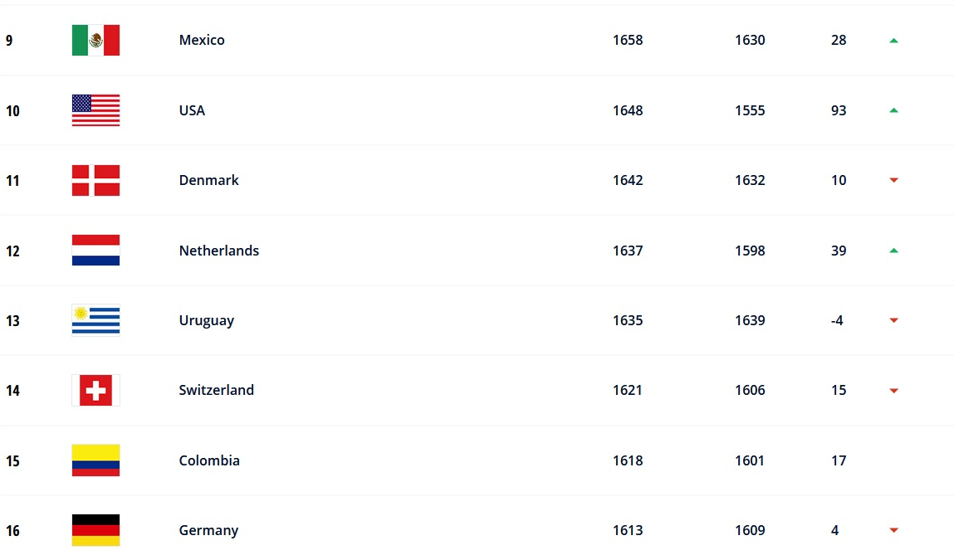Click the green up arrow for Mexico
Screen dimensions: 954x560
click(x=893, y=40)
